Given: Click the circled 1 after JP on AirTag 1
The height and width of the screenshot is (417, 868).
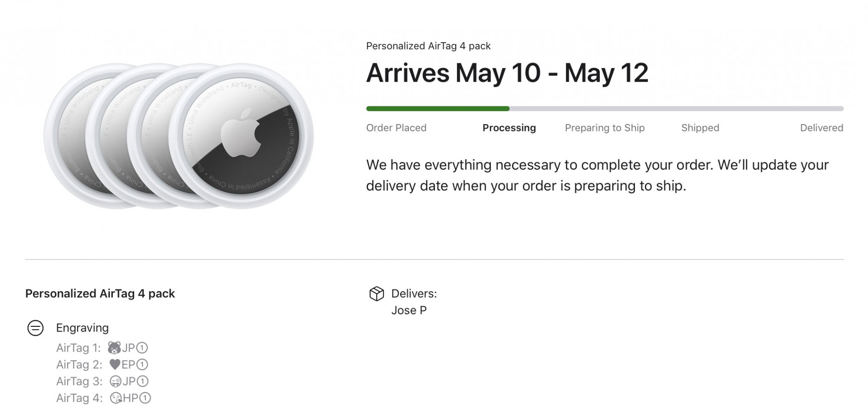Looking at the screenshot, I should pyautogui.click(x=142, y=348).
